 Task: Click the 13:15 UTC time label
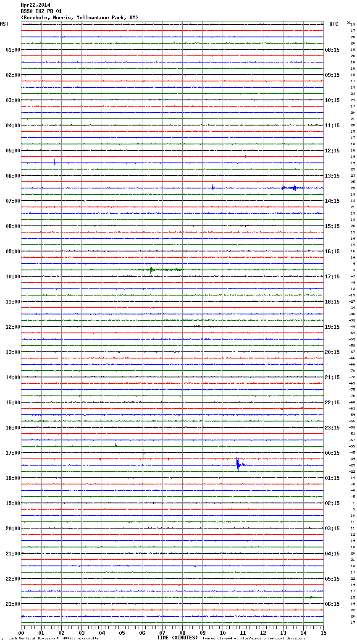(332, 175)
